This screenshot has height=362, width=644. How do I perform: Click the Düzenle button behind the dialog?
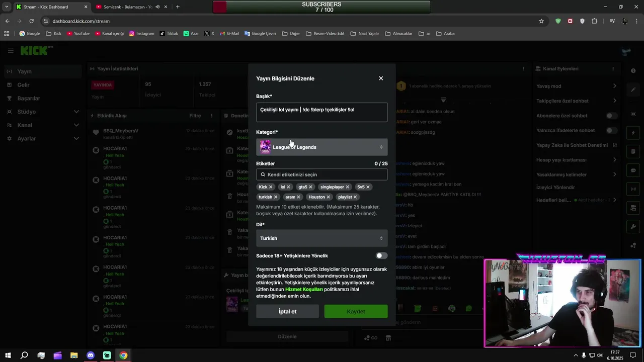(287, 336)
